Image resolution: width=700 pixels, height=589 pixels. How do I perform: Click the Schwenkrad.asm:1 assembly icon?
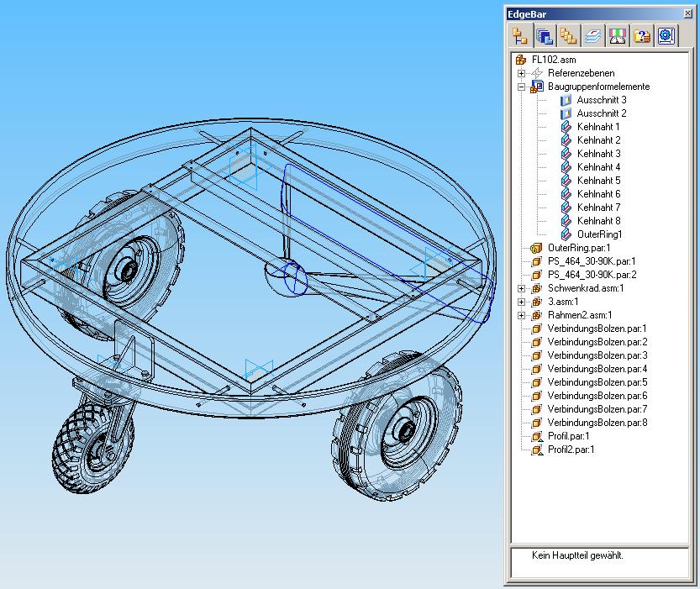tap(537, 288)
